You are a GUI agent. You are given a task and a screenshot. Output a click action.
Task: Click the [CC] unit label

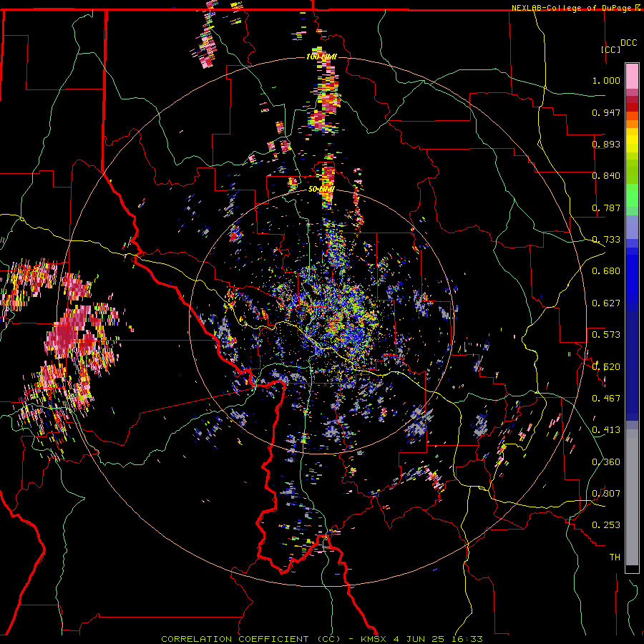click(611, 49)
